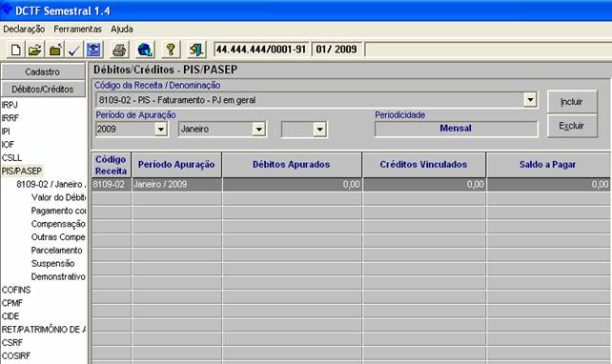Select the 8109-02 cell in the table

pos(112,185)
